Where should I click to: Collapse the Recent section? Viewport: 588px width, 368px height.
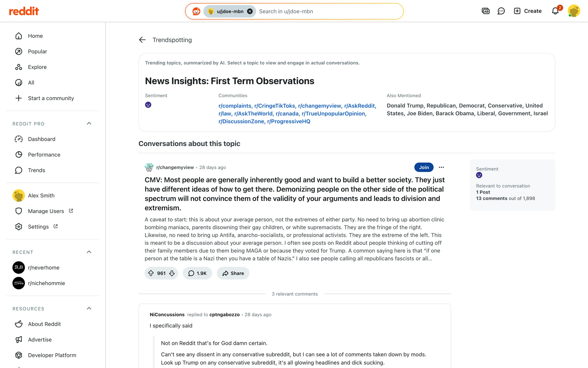(x=89, y=252)
